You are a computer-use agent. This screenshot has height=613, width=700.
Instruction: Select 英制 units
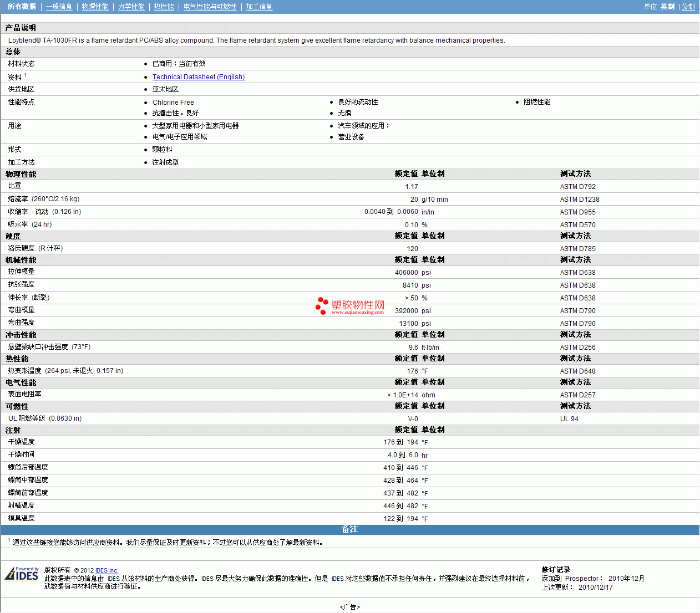[667, 7]
